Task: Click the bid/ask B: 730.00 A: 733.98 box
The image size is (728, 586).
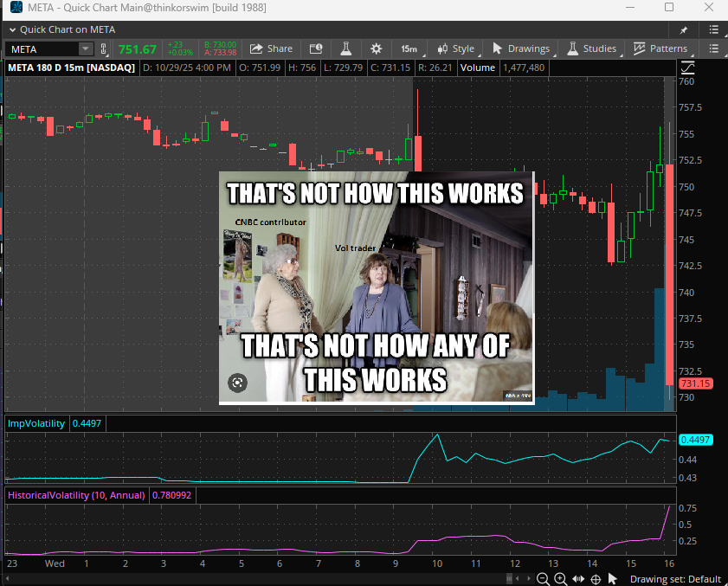Action: (220, 48)
